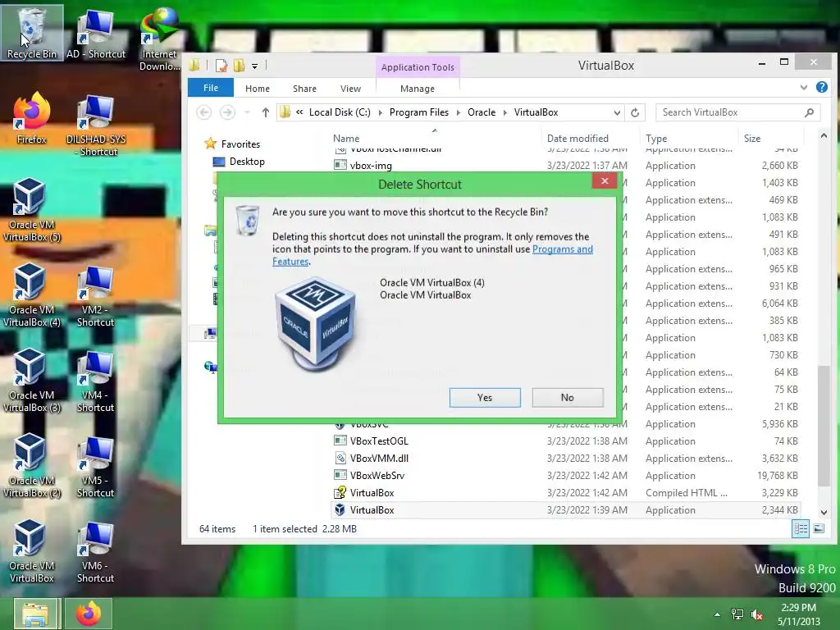Viewport: 840px width, 630px height.
Task: Select the vbox-img file
Action: click(x=566, y=166)
